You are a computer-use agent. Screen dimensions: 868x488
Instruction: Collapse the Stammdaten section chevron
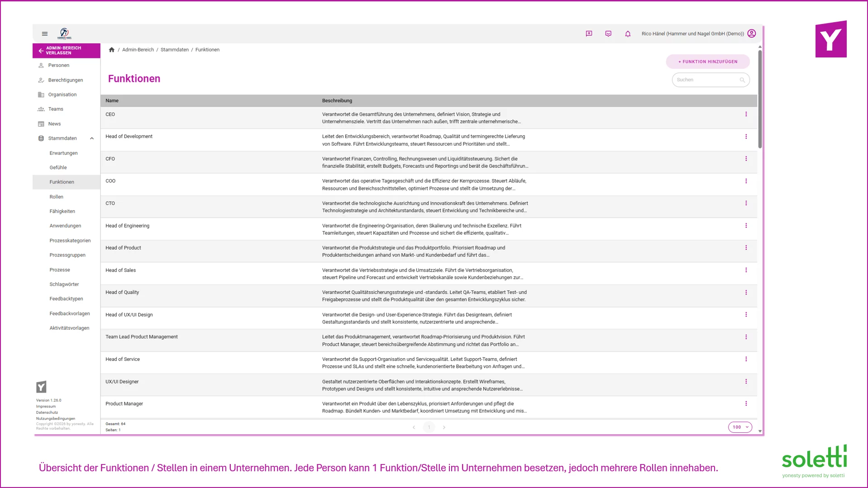(x=92, y=138)
